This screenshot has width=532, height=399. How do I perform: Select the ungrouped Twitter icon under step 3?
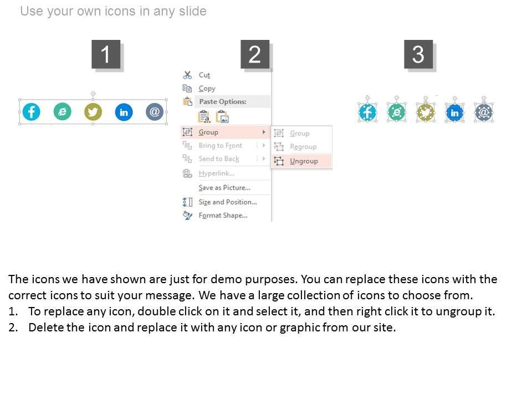[426, 112]
